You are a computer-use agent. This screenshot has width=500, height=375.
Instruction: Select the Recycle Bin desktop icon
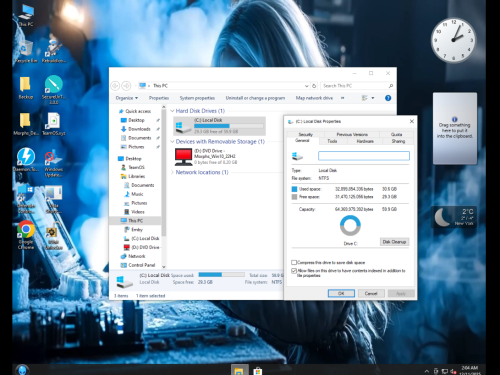[x=26, y=49]
